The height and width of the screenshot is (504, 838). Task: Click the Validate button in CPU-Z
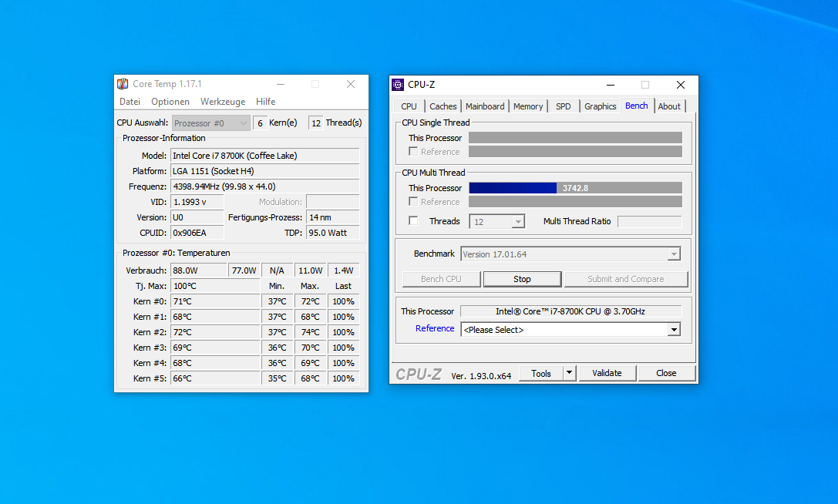pos(607,372)
